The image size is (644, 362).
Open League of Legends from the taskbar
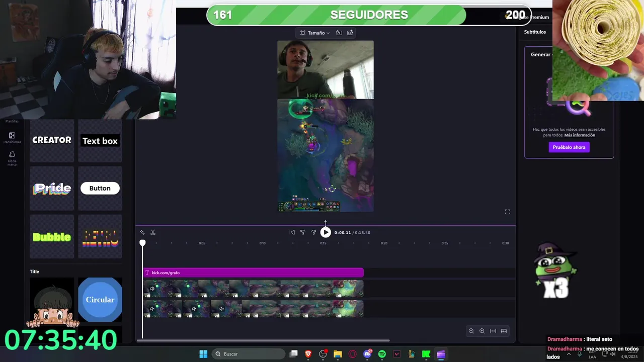click(412, 354)
